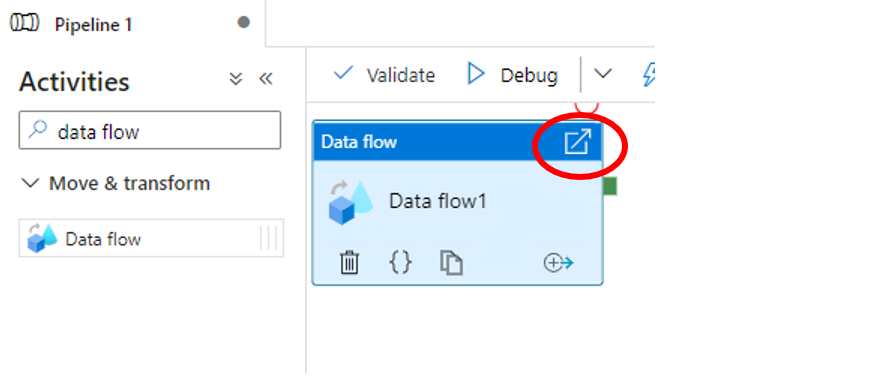Click the Data flow1 cube icon on canvas
Viewport: 881px width, 382px height.
pyautogui.click(x=351, y=202)
